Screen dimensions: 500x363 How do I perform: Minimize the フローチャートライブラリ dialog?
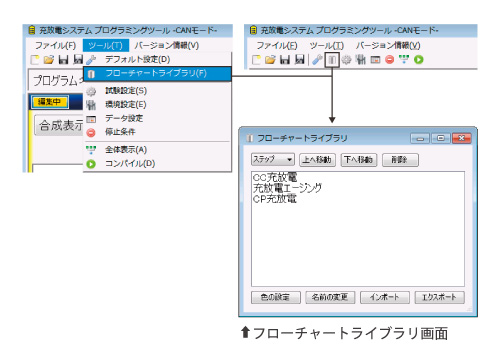tap(420, 138)
